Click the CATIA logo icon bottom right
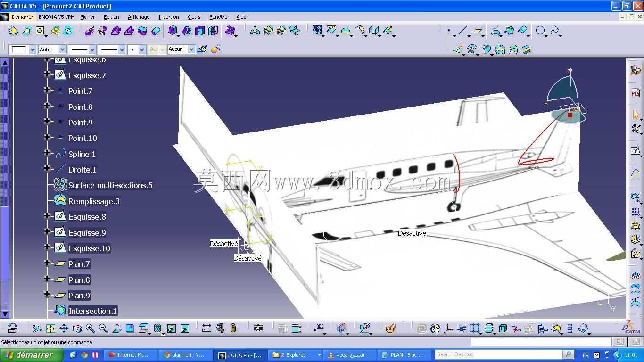The height and width of the screenshot is (362, 644). [x=632, y=326]
